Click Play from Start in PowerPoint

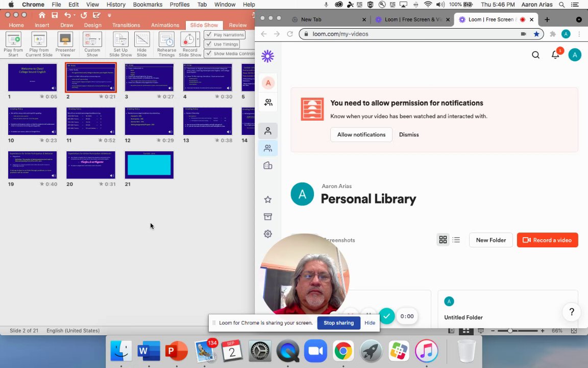(13, 44)
